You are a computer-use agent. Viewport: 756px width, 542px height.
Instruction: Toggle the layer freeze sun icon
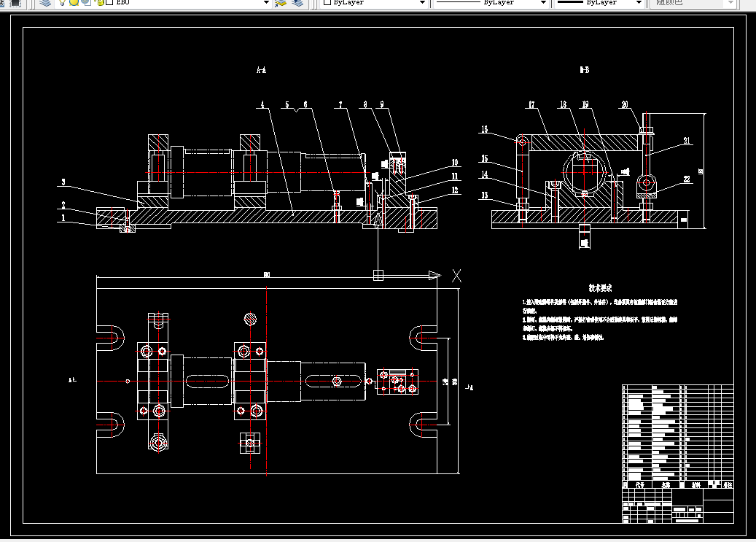pos(74,2)
